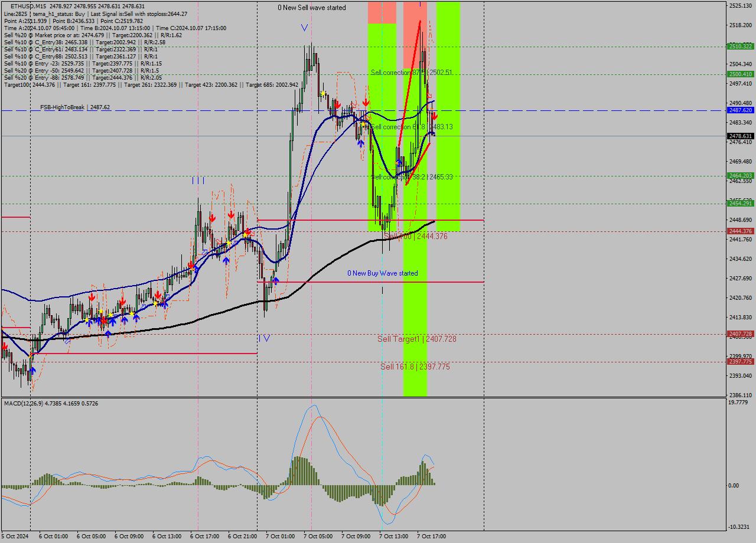Viewport: 756px width, 543px height.
Task: Click the '7 Oct 17:00' time label
Action: coord(431,537)
